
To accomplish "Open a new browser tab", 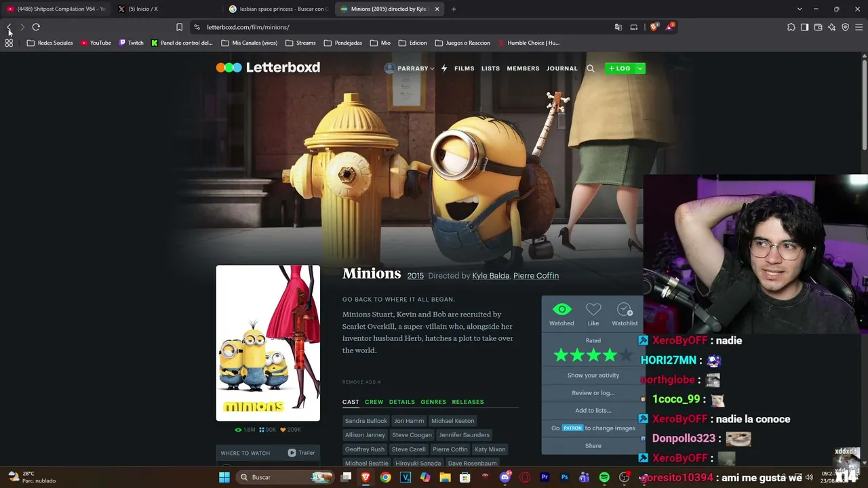I will (454, 9).
